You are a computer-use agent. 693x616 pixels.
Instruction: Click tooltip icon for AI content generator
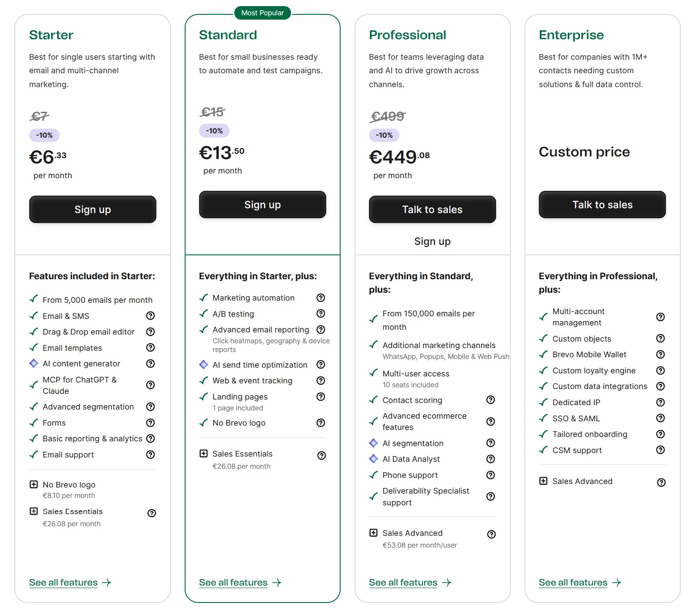coord(150,363)
